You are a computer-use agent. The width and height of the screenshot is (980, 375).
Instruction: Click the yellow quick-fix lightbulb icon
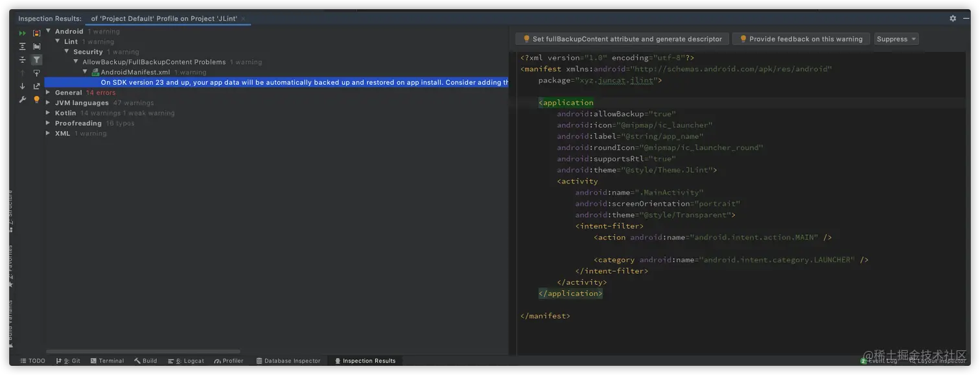[x=37, y=99]
